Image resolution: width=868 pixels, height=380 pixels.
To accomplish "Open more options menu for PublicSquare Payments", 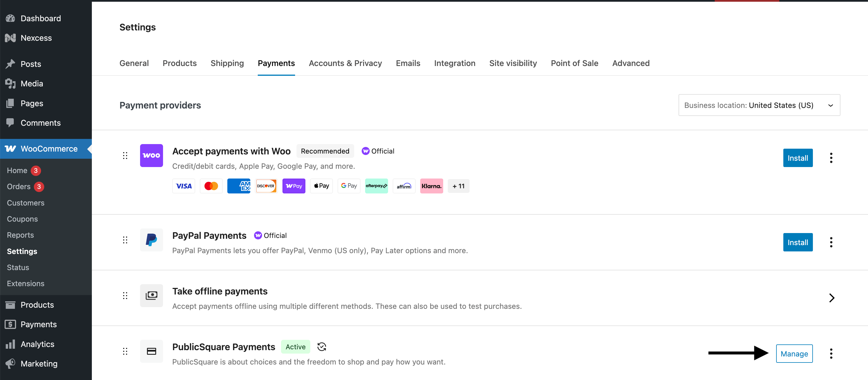I will (831, 353).
